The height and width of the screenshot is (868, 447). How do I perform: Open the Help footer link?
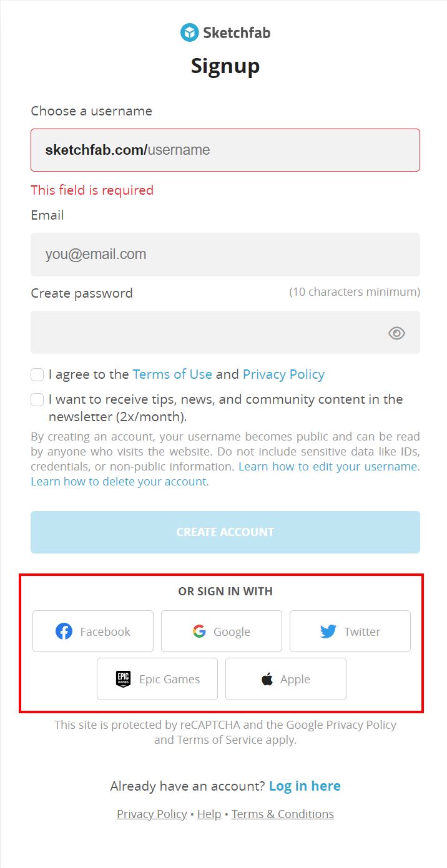pos(209,814)
